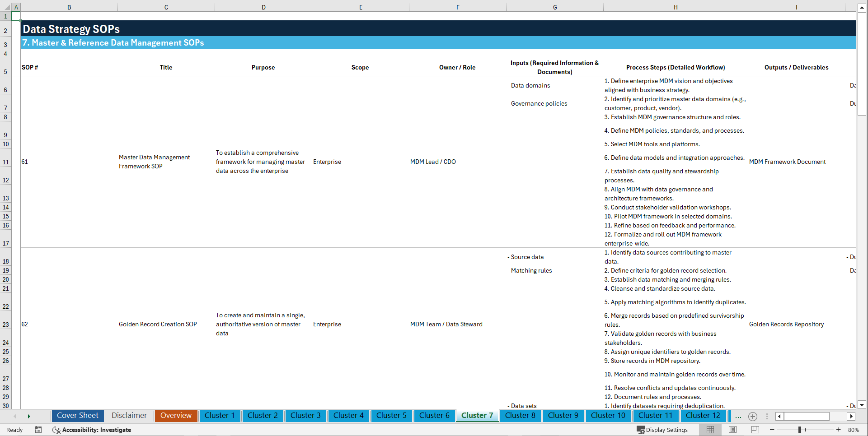
Task: Start macro recording from the status bar icon
Action: [x=38, y=430]
